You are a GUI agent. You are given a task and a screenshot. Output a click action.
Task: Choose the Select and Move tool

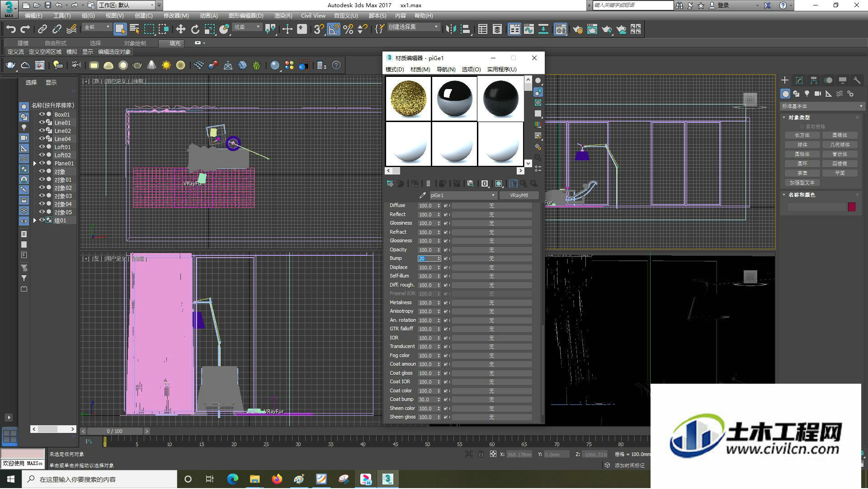tap(180, 29)
